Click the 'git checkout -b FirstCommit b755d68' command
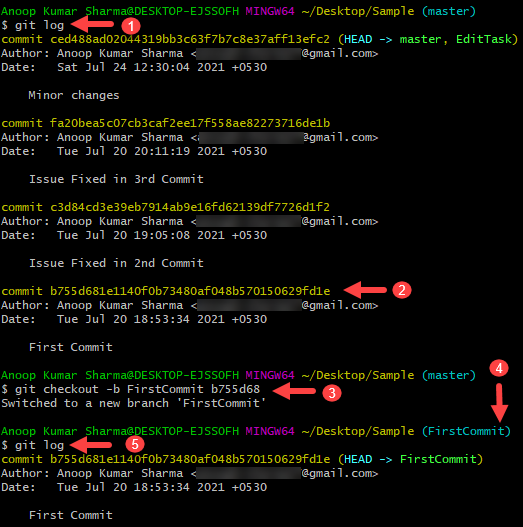523x527 pixels. tap(137, 389)
